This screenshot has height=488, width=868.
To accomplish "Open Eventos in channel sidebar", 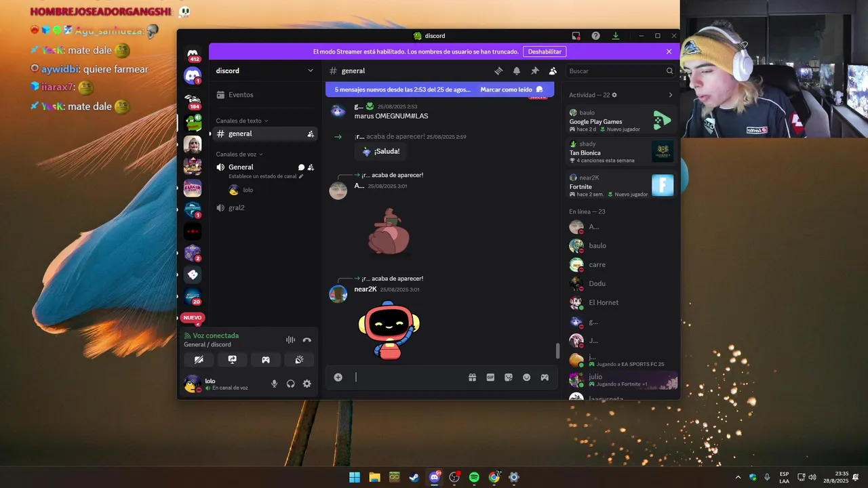I will 264,95.
